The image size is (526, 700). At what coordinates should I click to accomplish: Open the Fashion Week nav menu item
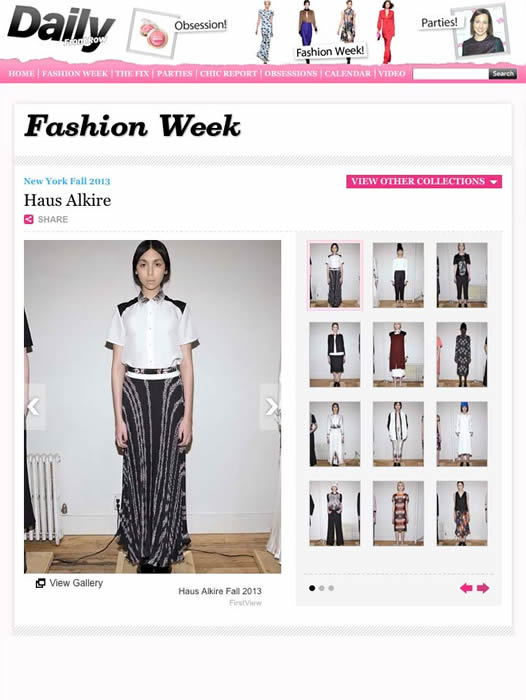pos(75,74)
